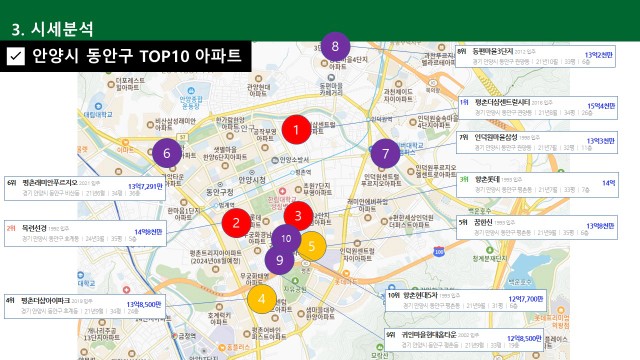
Task: Select yellow map marker number 4
Action: (x=262, y=299)
